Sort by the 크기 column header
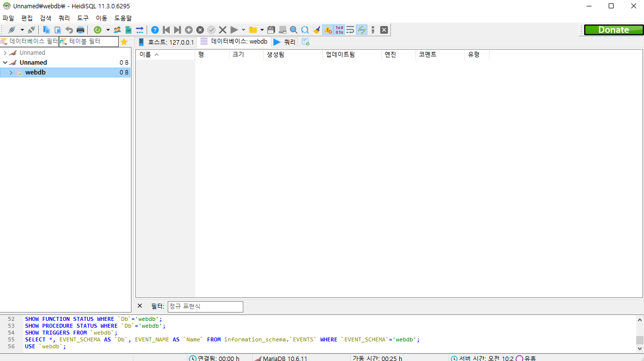Image resolution: width=644 pixels, height=361 pixels. [x=247, y=54]
